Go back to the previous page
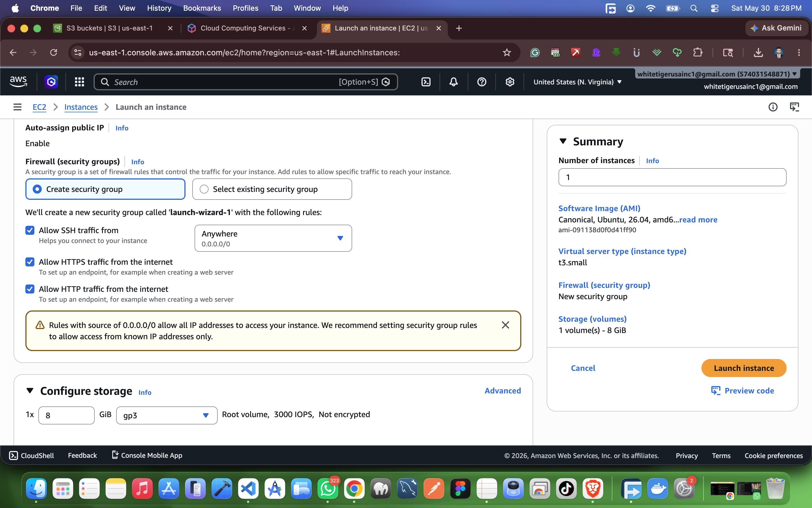Viewport: 812px width, 508px height. click(13, 52)
